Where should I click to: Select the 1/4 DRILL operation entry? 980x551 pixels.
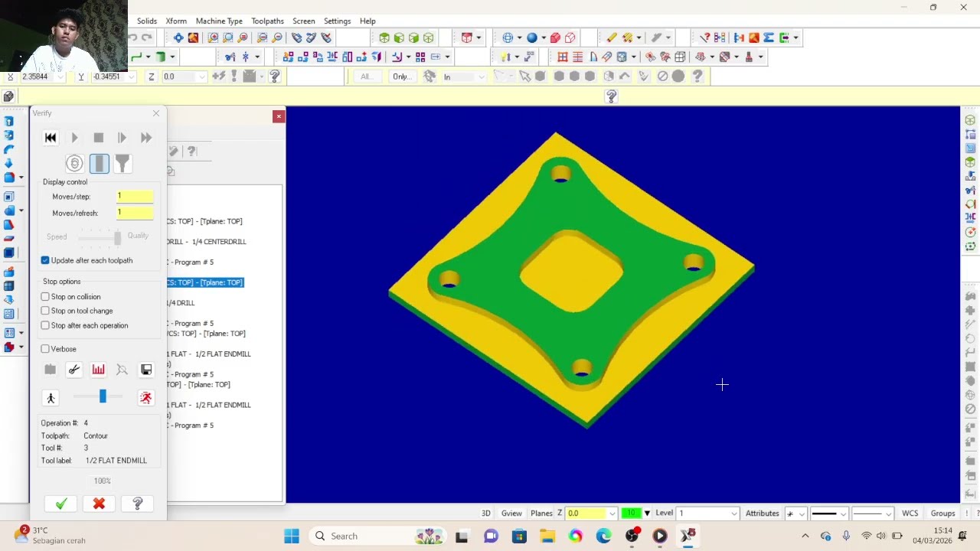[x=181, y=303]
